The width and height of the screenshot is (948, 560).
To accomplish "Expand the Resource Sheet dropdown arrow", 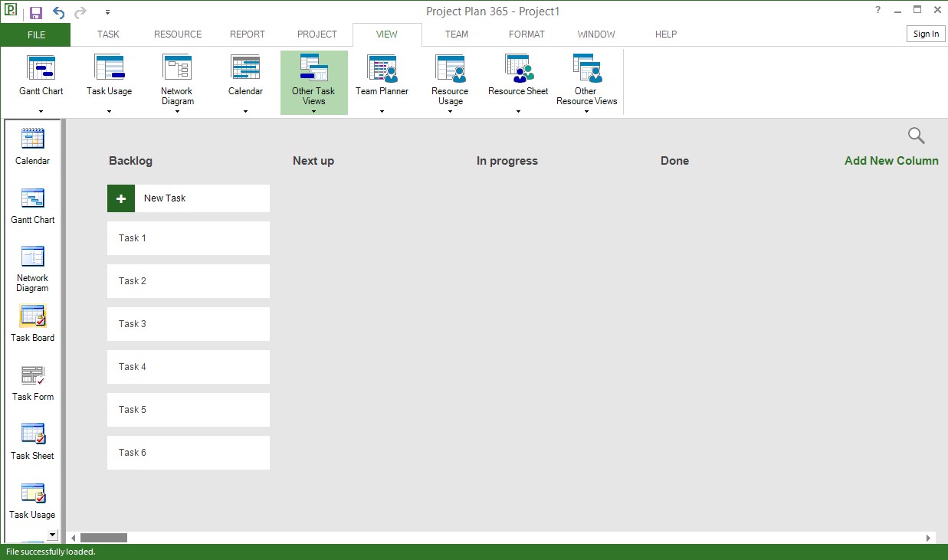I will [x=518, y=112].
